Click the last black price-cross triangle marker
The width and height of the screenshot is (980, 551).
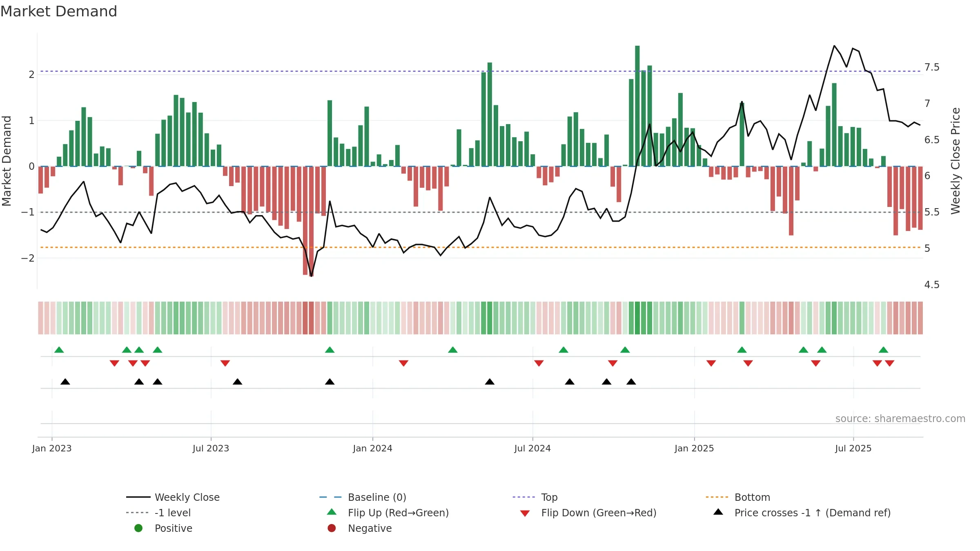(x=631, y=382)
